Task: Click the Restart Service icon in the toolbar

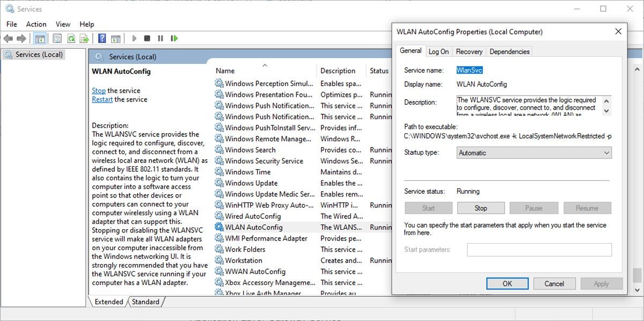Action: [174, 39]
